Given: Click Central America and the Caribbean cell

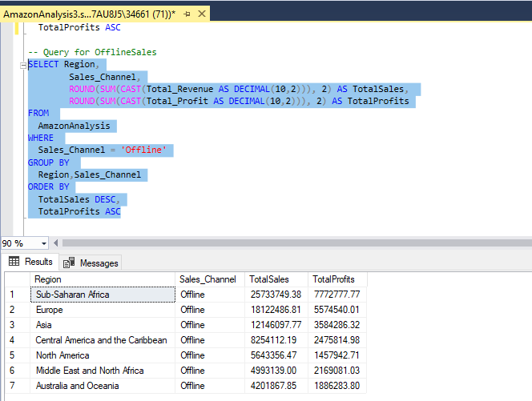Looking at the screenshot, I should [103, 340].
